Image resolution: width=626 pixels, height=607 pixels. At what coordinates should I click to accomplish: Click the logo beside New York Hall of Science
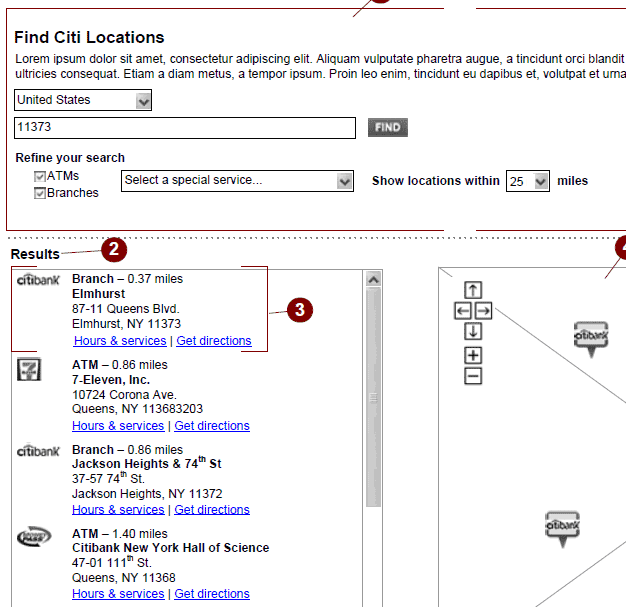tap(34, 536)
